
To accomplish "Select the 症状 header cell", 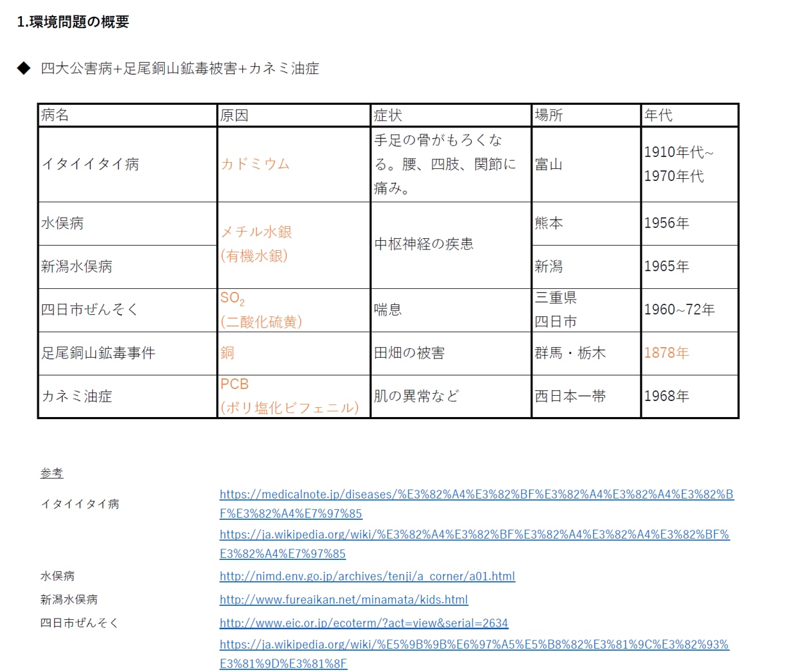I will click(451, 115).
